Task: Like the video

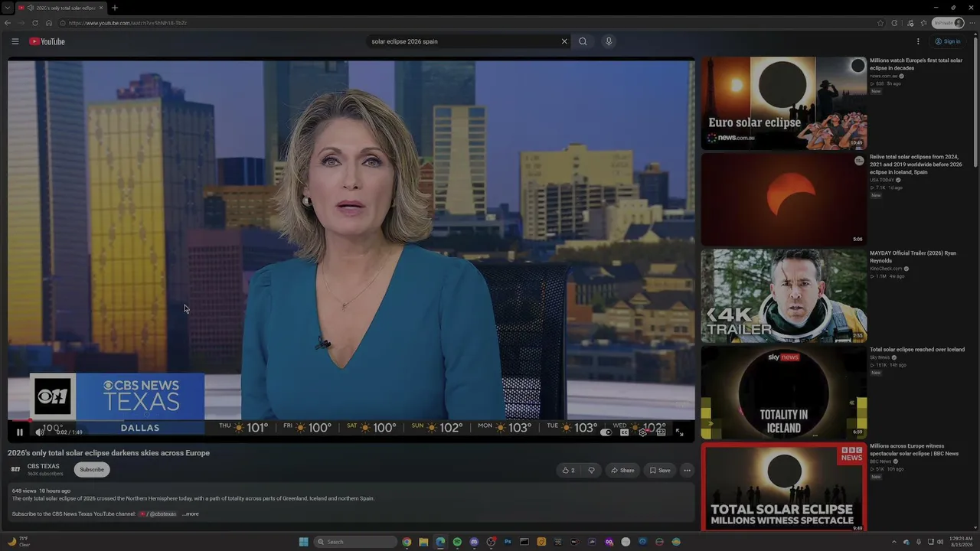Action: [568, 470]
